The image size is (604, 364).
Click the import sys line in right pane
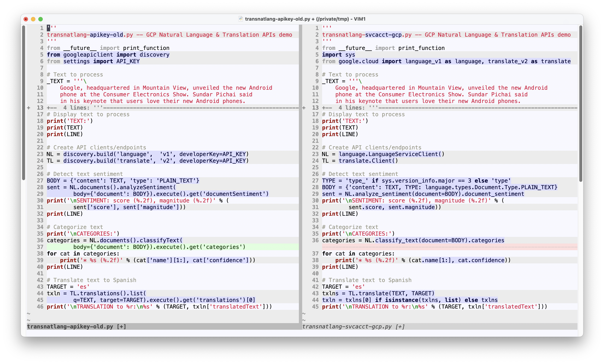[x=338, y=55]
